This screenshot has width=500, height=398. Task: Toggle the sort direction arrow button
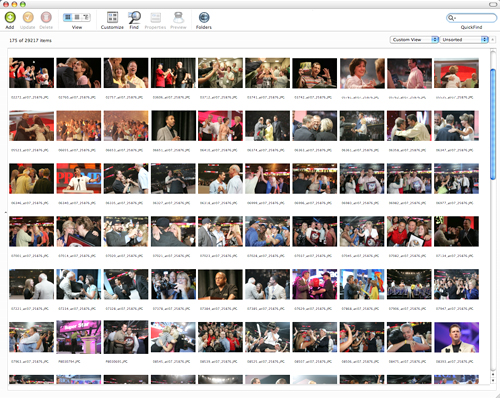pos(493,40)
